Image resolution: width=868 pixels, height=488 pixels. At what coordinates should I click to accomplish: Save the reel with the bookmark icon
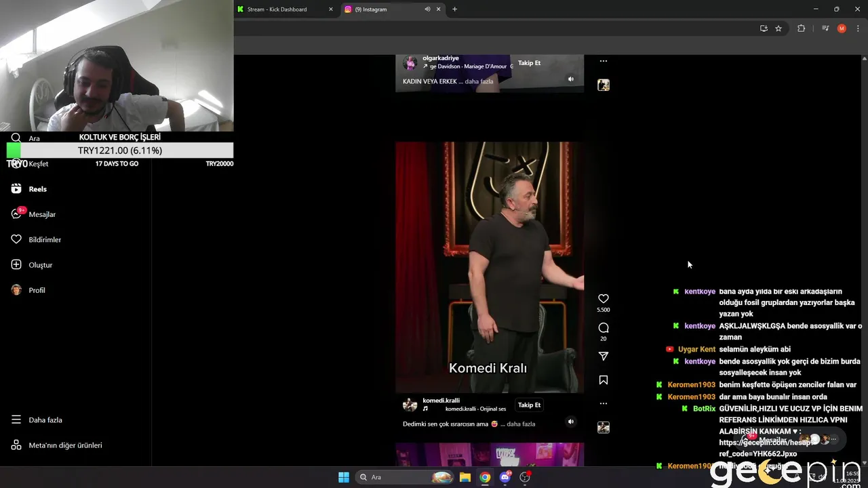(604, 380)
